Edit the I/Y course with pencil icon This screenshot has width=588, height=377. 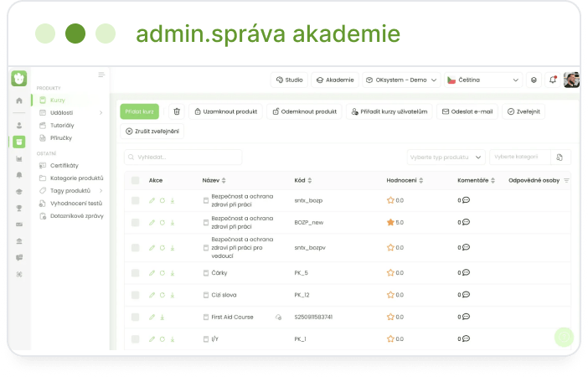click(x=152, y=339)
